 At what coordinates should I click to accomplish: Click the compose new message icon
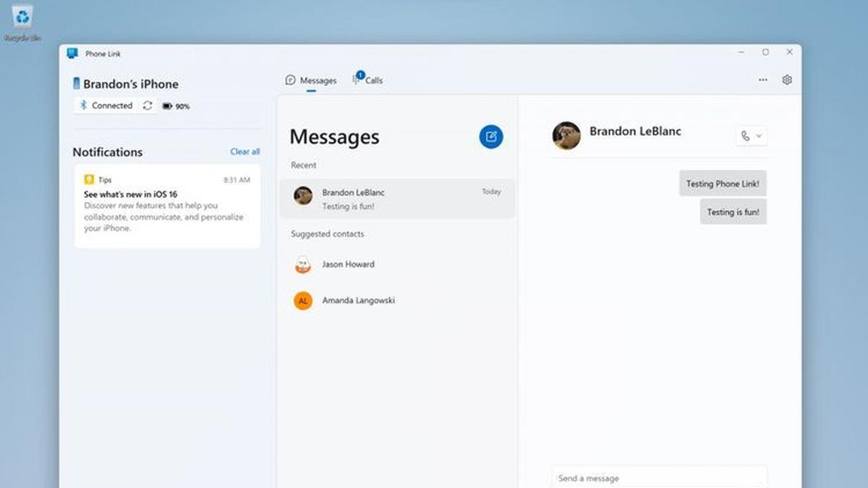pos(491,137)
